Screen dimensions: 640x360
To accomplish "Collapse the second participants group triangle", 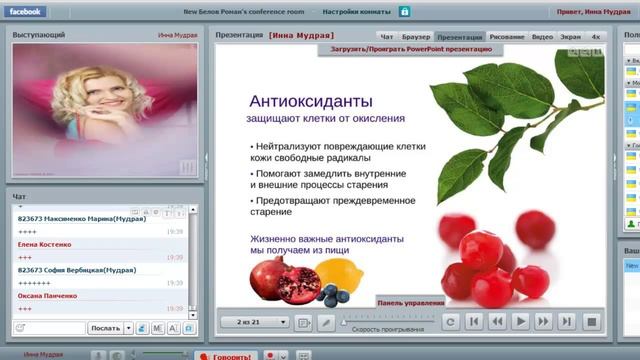I will point(628,83).
